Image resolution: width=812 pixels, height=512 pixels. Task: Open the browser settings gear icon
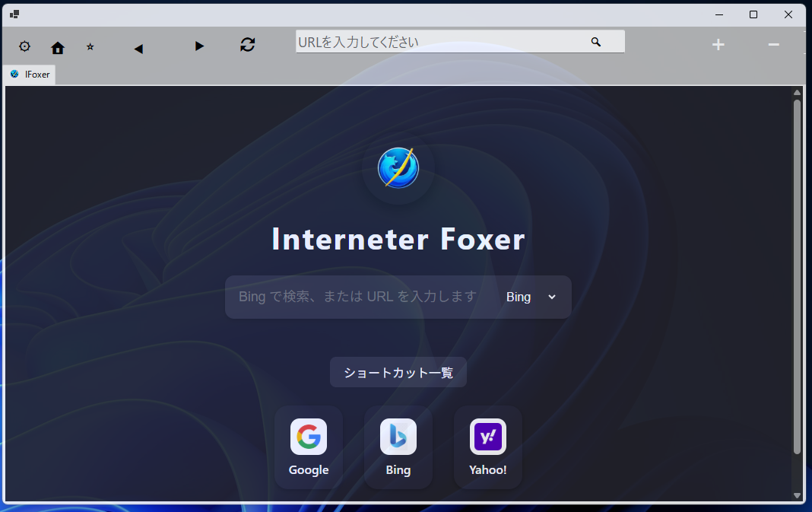(x=24, y=46)
